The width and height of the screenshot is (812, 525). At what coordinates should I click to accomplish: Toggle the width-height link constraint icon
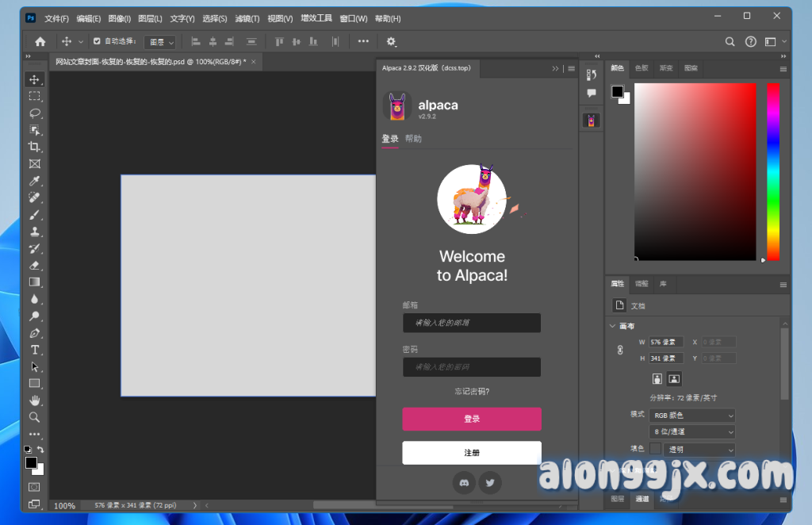tap(620, 351)
